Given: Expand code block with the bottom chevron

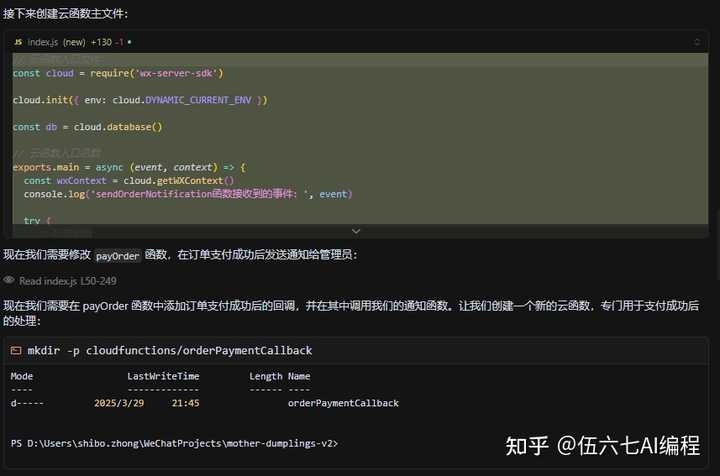Looking at the screenshot, I should pyautogui.click(x=357, y=231).
